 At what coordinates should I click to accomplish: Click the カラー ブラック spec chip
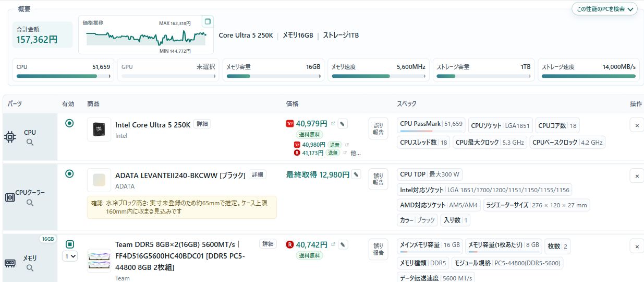click(418, 220)
